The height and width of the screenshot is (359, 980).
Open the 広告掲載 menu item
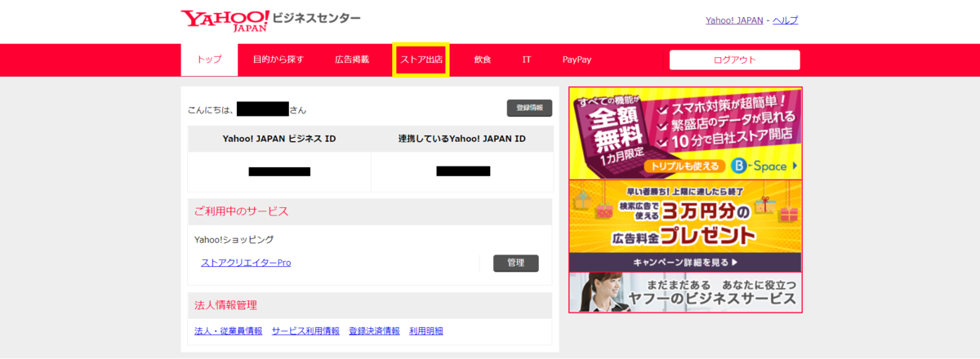[352, 60]
